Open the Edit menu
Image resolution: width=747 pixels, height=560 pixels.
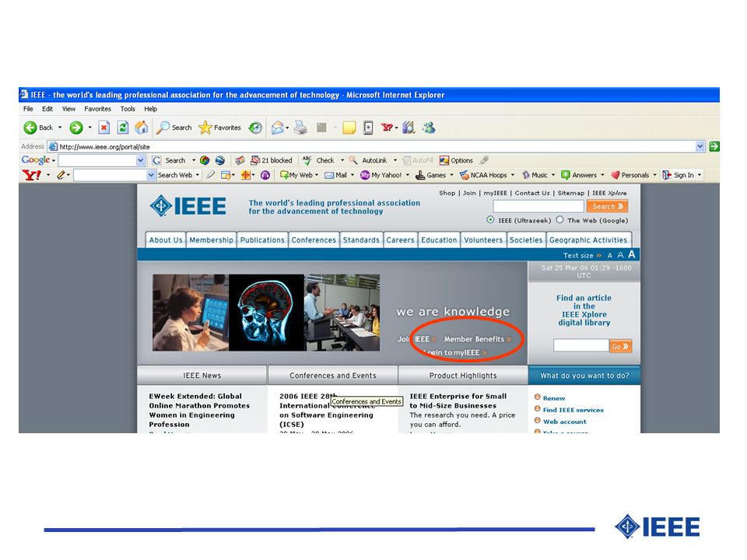(47, 109)
